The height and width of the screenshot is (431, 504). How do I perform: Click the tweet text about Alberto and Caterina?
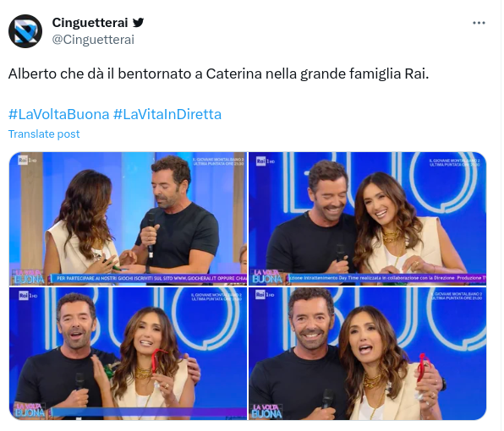tap(218, 74)
